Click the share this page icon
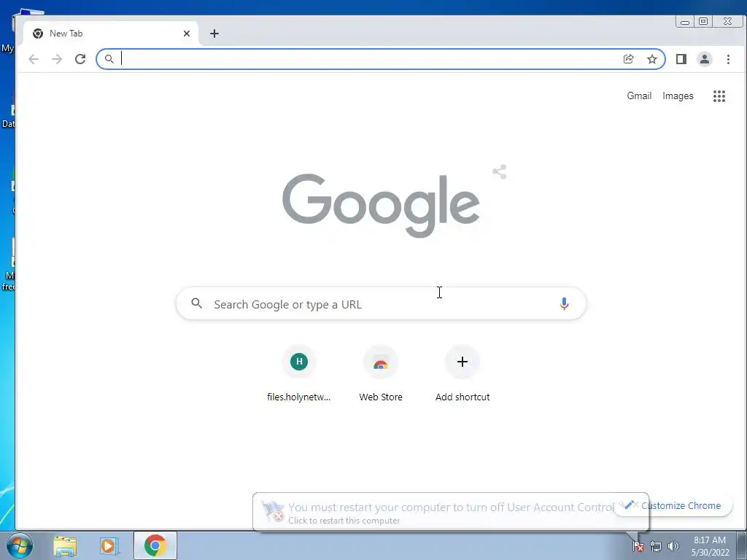The image size is (747, 560). [628, 59]
